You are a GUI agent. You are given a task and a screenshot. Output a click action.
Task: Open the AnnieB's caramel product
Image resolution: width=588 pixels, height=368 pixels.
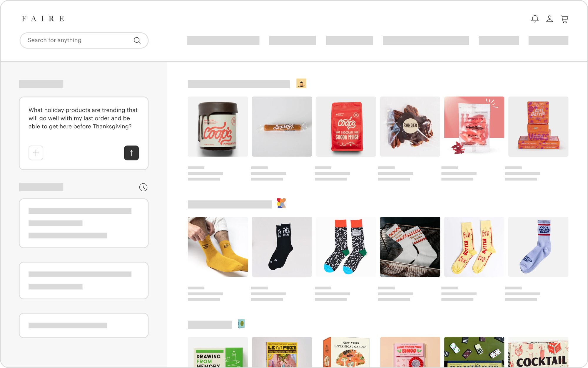282,127
